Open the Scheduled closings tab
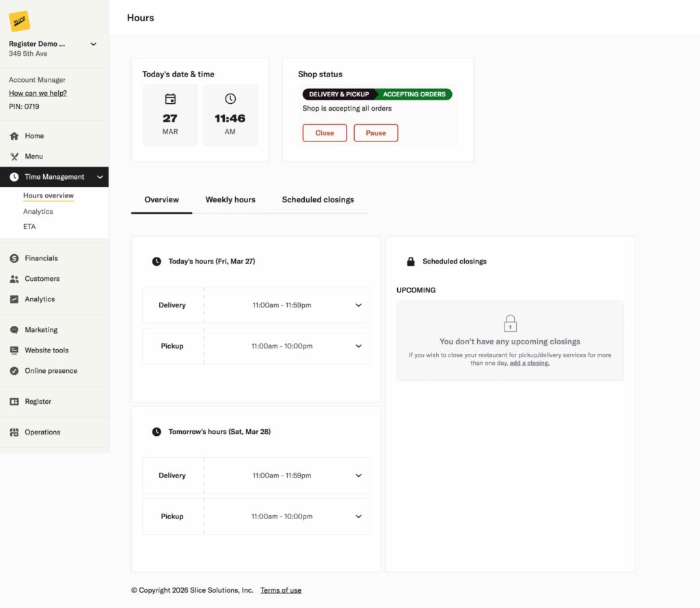The image size is (700, 608). point(317,199)
